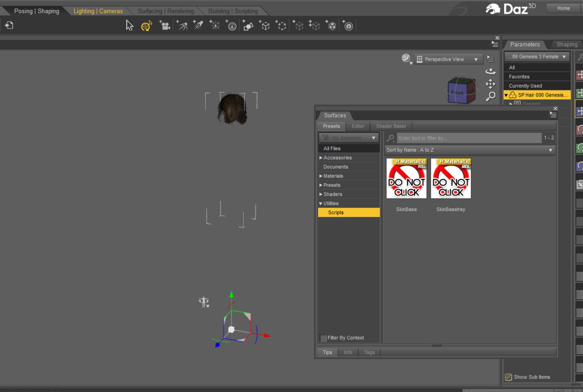The height and width of the screenshot is (392, 583).
Task: Select the SkinBase RSL script thumbnail
Action: click(406, 178)
